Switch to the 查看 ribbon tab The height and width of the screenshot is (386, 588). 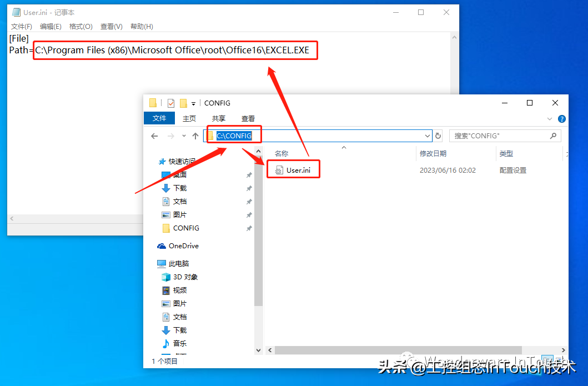(x=248, y=118)
